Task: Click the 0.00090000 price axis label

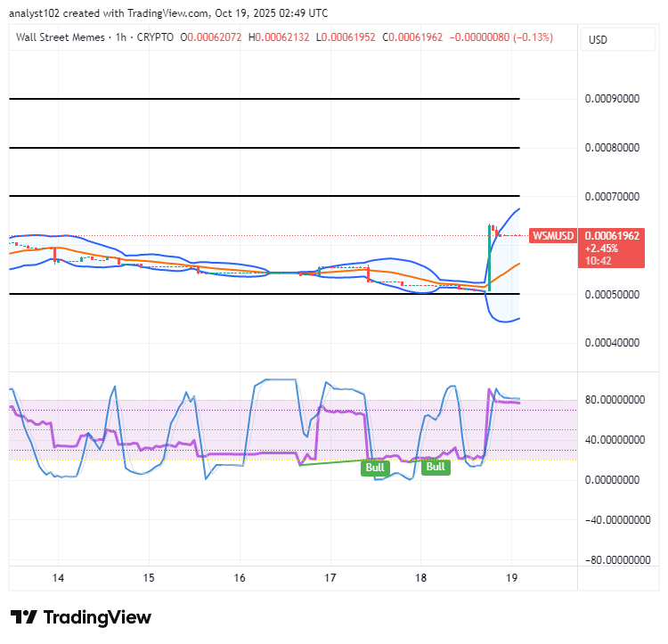Action: (x=612, y=99)
